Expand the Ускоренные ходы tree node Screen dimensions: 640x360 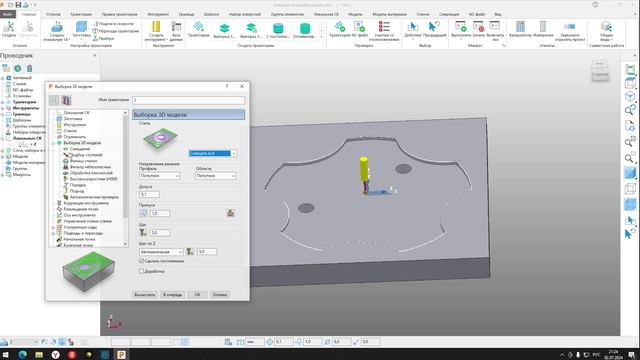pyautogui.click(x=53, y=227)
